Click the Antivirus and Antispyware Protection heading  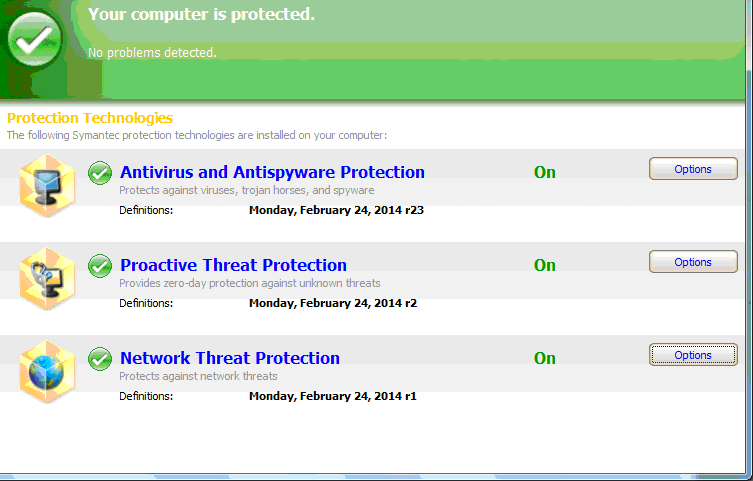pyautogui.click(x=272, y=172)
